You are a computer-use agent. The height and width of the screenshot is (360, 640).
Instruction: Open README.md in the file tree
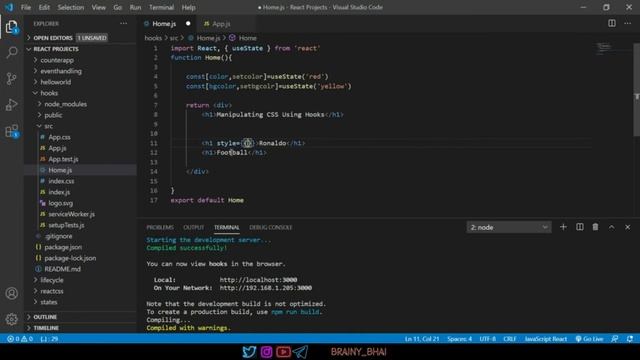coord(81,269)
